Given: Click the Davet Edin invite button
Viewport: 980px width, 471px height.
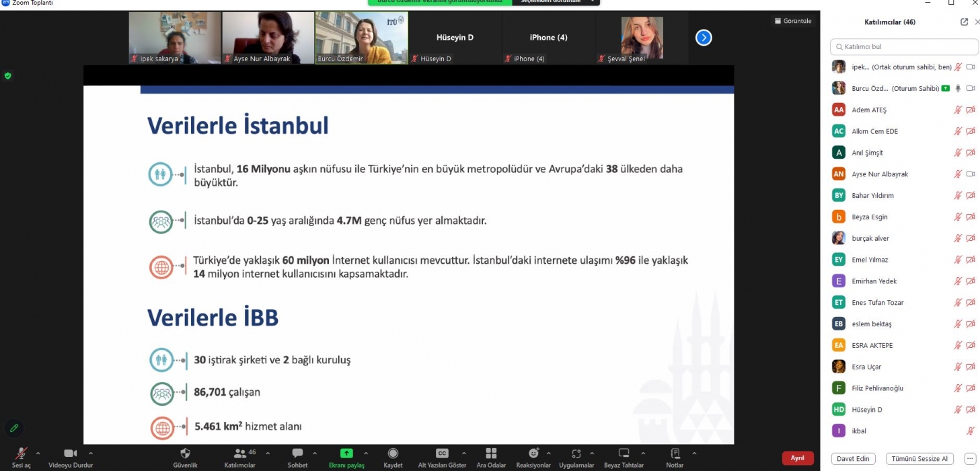Looking at the screenshot, I should click(x=853, y=459).
